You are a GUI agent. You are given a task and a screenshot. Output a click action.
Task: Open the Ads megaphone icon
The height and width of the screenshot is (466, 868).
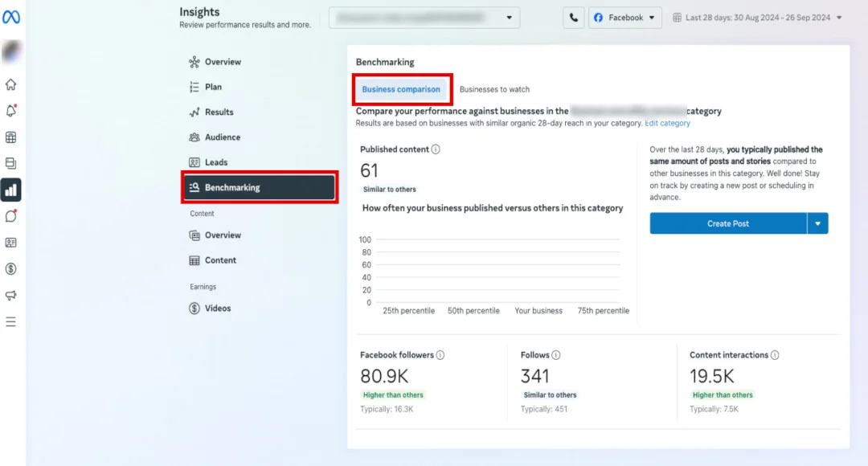[x=11, y=295]
